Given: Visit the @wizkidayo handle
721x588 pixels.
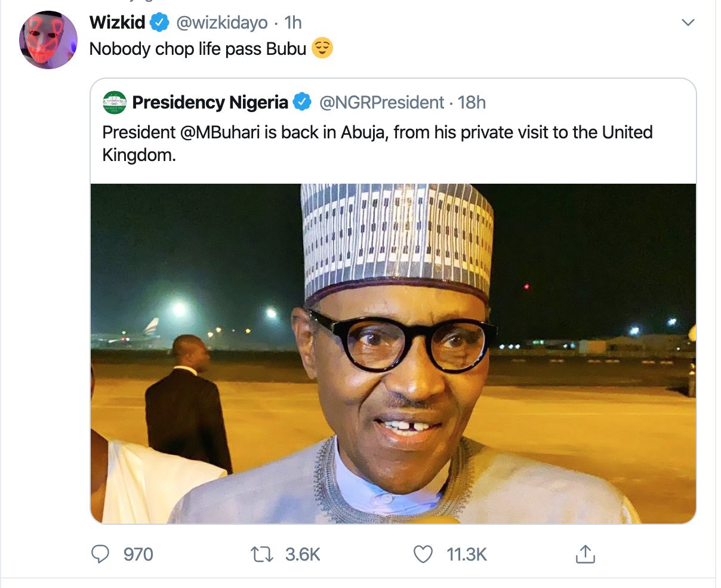Looking at the screenshot, I should click(221, 23).
